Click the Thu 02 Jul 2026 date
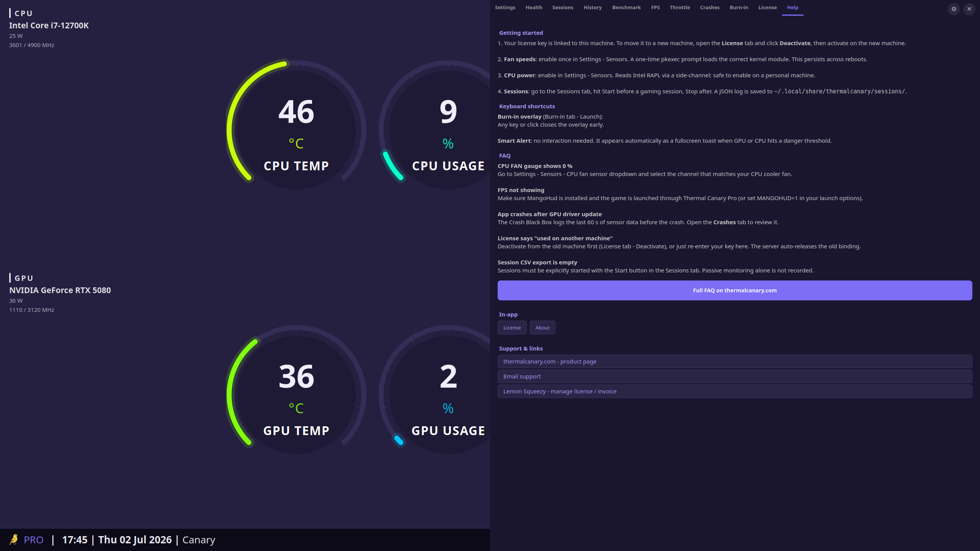The width and height of the screenshot is (980, 551). pyautogui.click(x=135, y=540)
